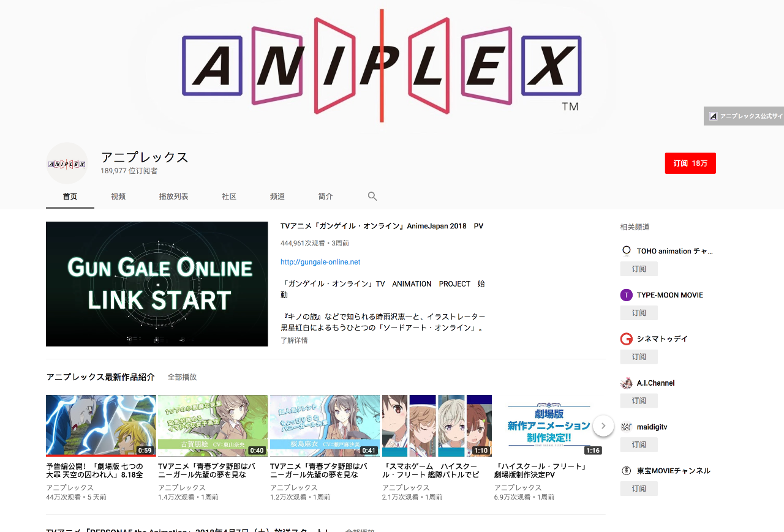
Task: Subscribe to maidigitv channel
Action: pyautogui.click(x=639, y=444)
